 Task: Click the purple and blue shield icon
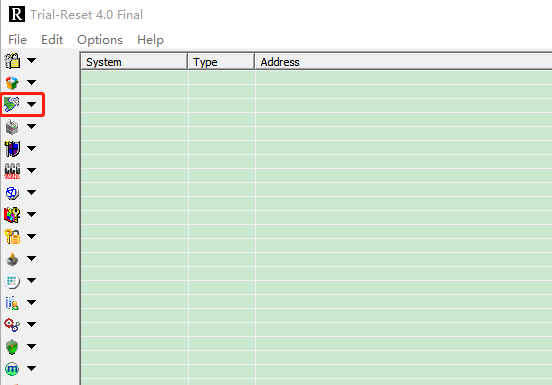pyautogui.click(x=12, y=149)
